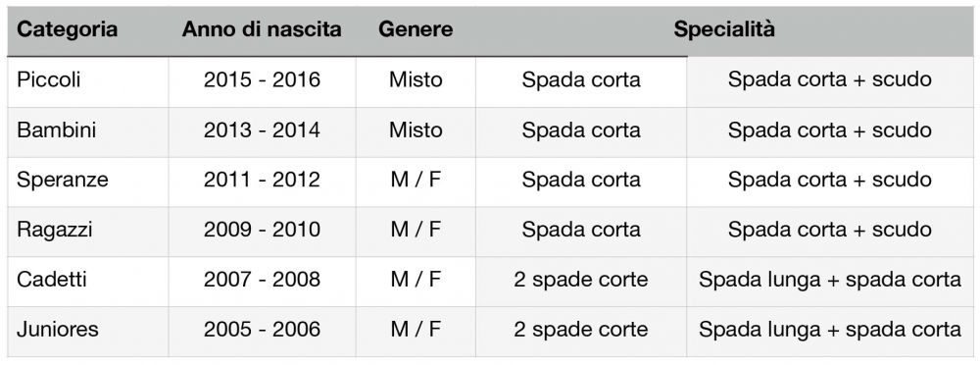Screen dimensions: 980x365
Task: Select the Bambini category cell
Action: point(87,130)
